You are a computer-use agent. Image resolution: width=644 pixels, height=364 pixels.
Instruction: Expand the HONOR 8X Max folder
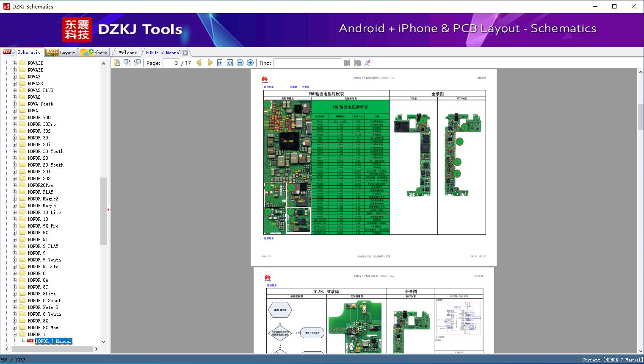click(x=15, y=328)
